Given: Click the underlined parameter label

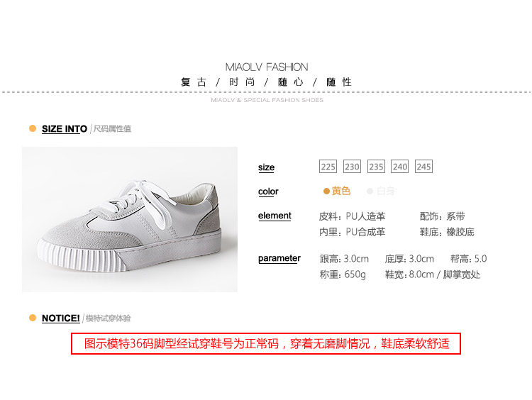Looking at the screenshot, I should [279, 259].
